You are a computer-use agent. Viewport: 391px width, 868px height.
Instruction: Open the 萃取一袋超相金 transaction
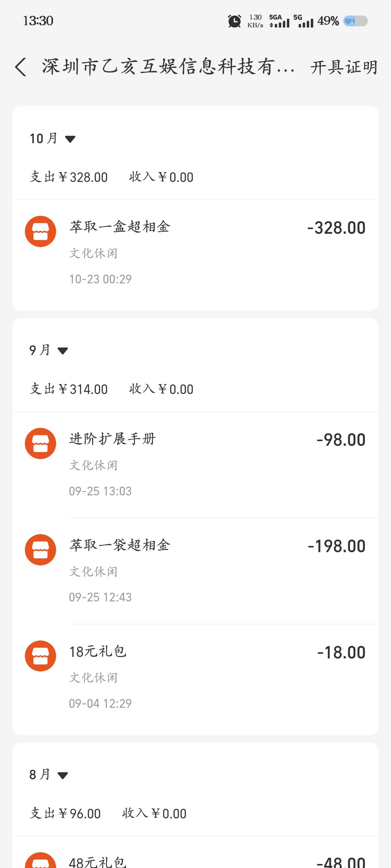pos(120,545)
